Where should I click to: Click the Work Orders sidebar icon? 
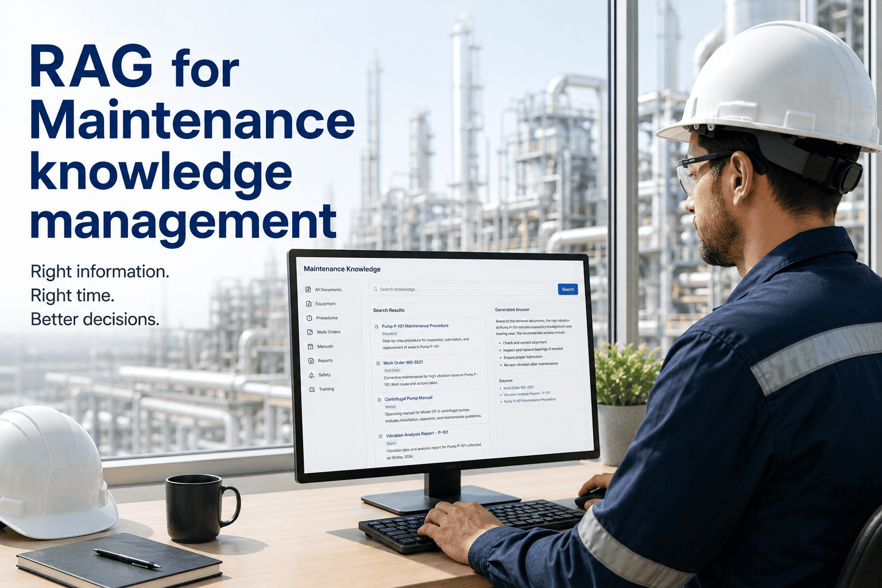310,332
